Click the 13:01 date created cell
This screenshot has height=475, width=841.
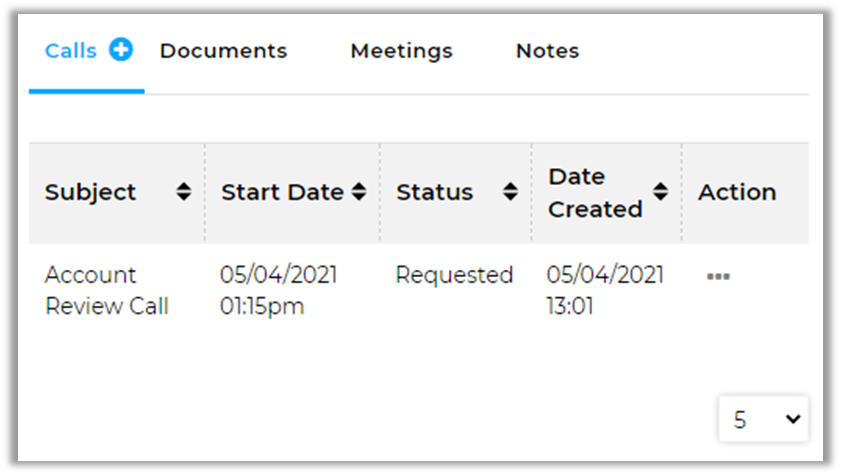pyautogui.click(x=570, y=306)
